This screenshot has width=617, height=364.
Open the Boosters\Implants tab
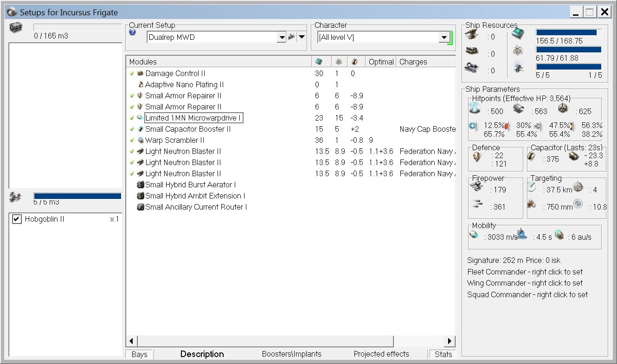(291, 354)
